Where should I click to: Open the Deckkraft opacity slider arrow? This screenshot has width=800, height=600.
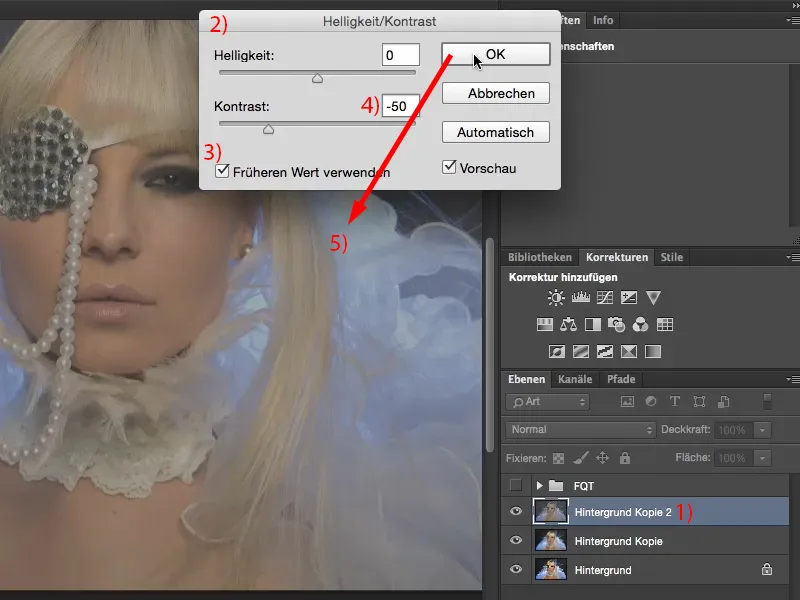click(762, 430)
